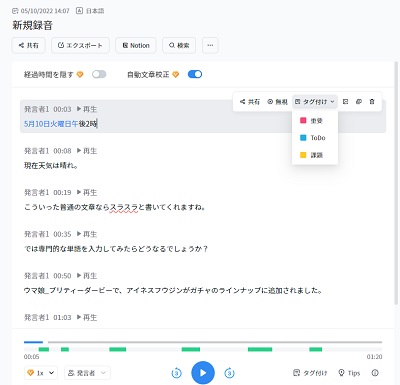The height and width of the screenshot is (385, 400).
Task: Click the sentence starting ウマ娘_プリティーダービー
Action: pyautogui.click(x=173, y=291)
